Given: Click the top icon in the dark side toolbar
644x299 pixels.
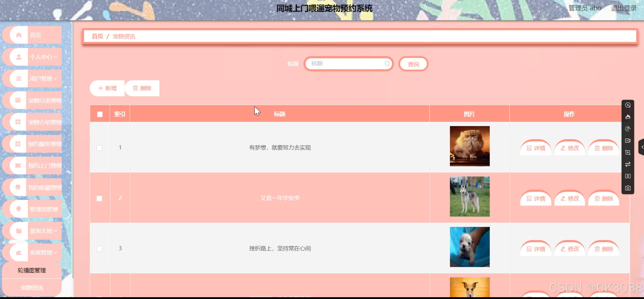Looking at the screenshot, I should pyautogui.click(x=628, y=105).
